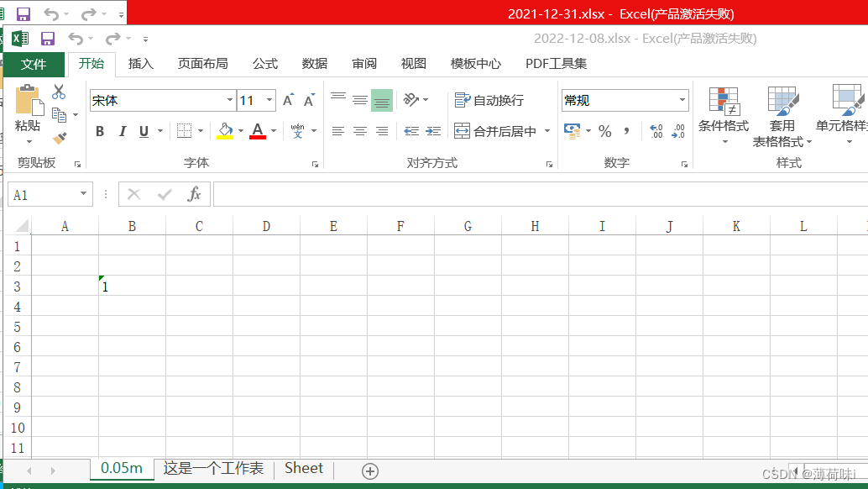
Task: Increase font size with larger A
Action: (288, 100)
